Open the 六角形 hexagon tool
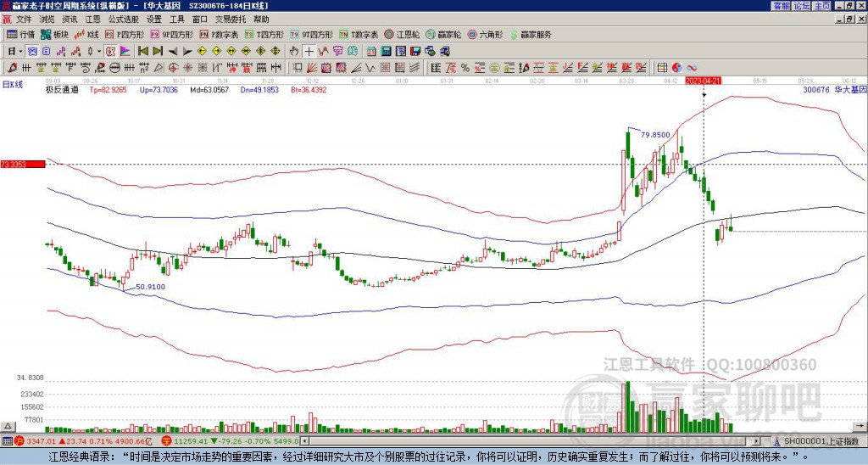The image size is (868, 465). coord(486,34)
